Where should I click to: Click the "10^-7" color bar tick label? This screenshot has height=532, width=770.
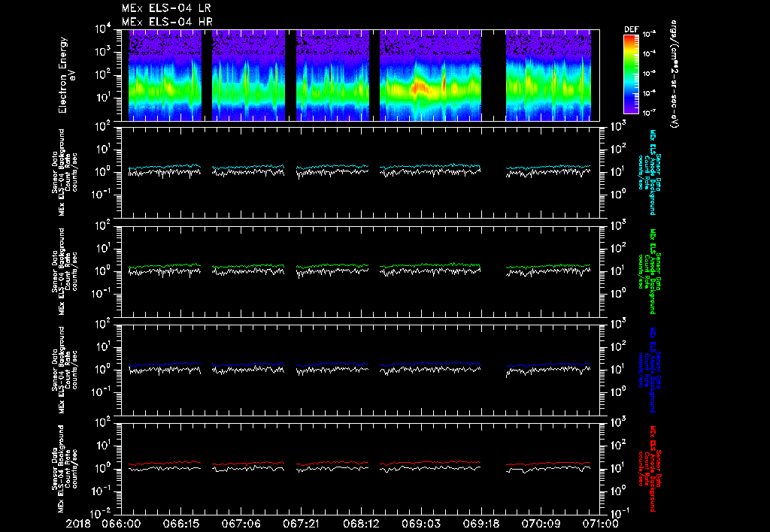pyautogui.click(x=649, y=113)
